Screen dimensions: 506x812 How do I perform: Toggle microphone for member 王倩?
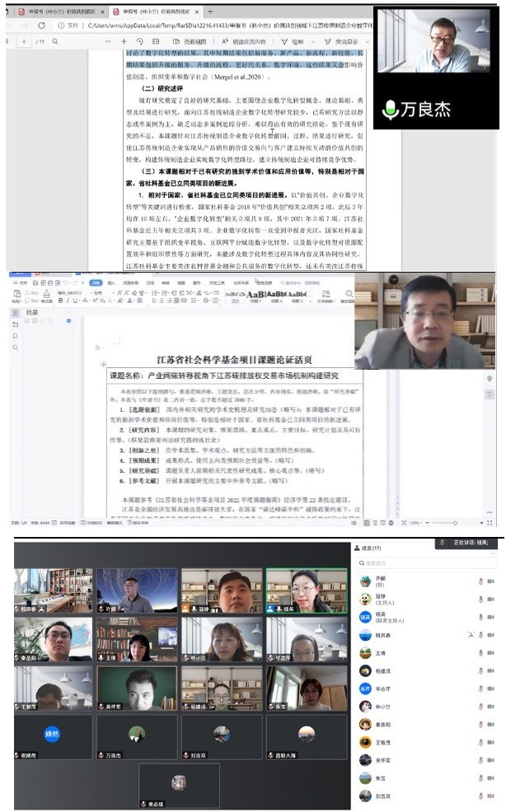[480, 653]
